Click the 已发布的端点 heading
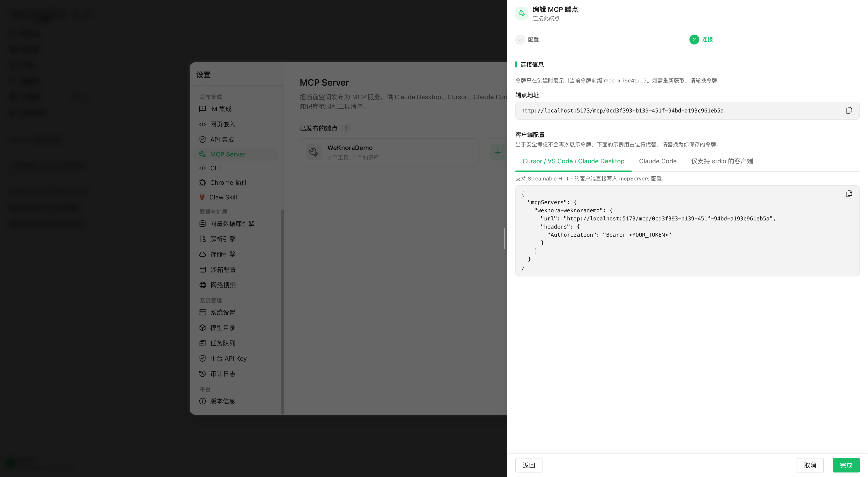This screenshot has width=868, height=477. tap(318, 128)
